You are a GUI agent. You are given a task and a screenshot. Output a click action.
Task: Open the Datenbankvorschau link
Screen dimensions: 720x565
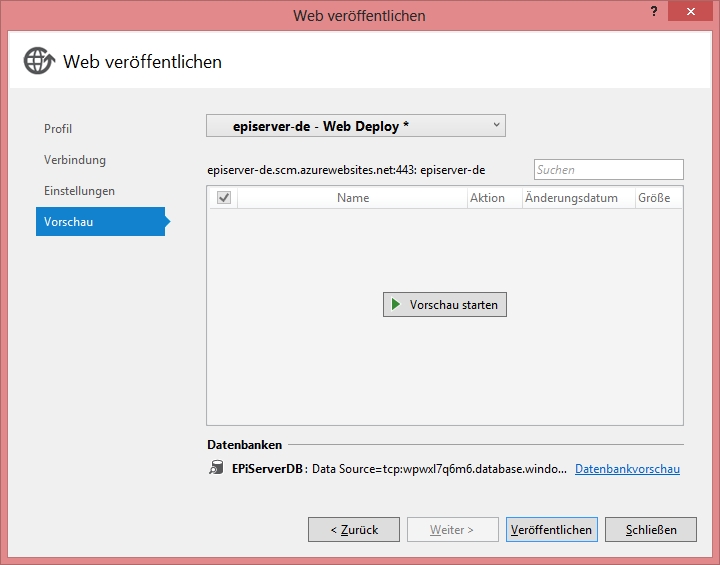[x=627, y=469]
